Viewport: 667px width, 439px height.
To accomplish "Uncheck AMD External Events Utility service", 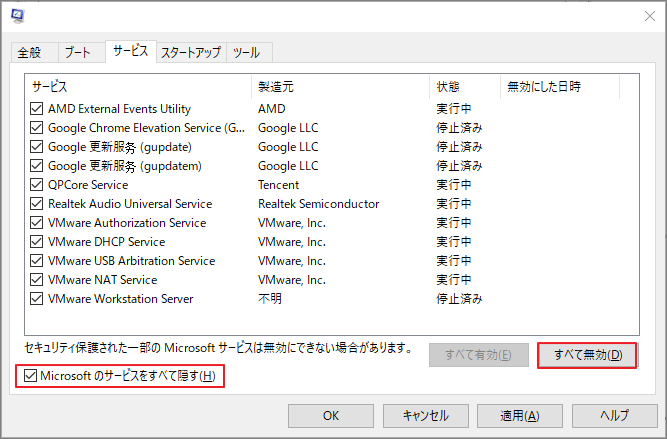I will 37,109.
